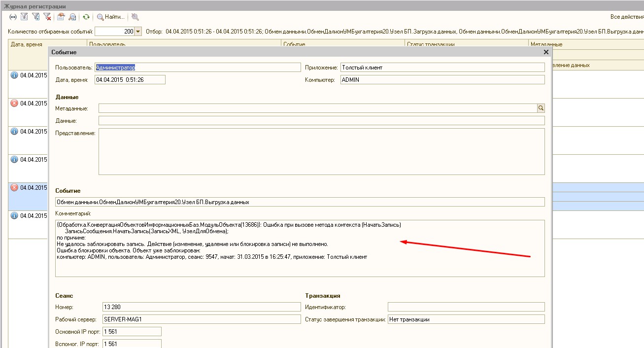Viewport: 644px width, 348px height.
Task: Click the Компьютер field showing ADMIN
Action: tap(442, 80)
